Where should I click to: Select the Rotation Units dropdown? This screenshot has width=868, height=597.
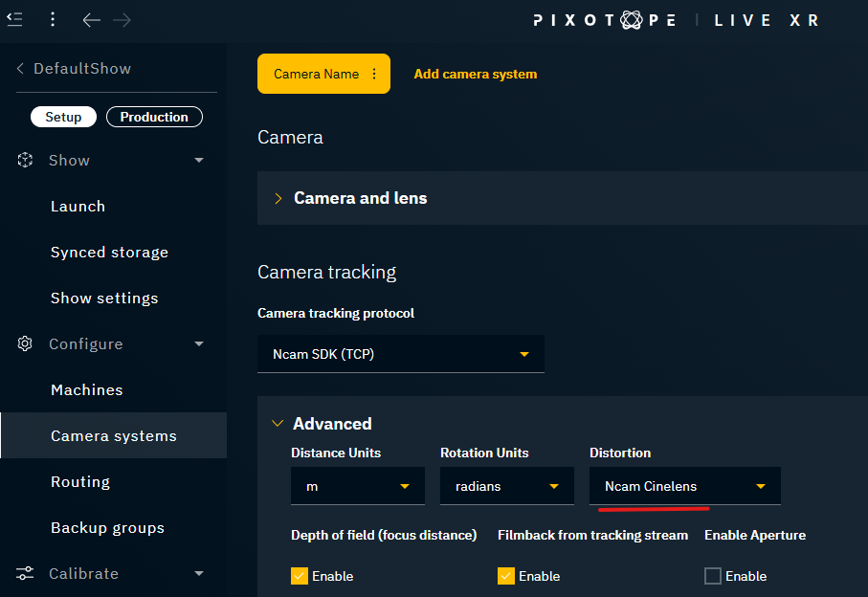pyautogui.click(x=506, y=486)
